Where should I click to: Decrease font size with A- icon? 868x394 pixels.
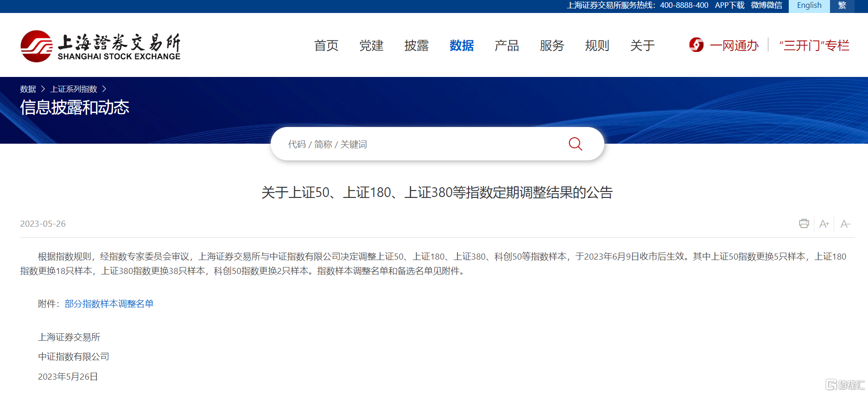click(845, 224)
